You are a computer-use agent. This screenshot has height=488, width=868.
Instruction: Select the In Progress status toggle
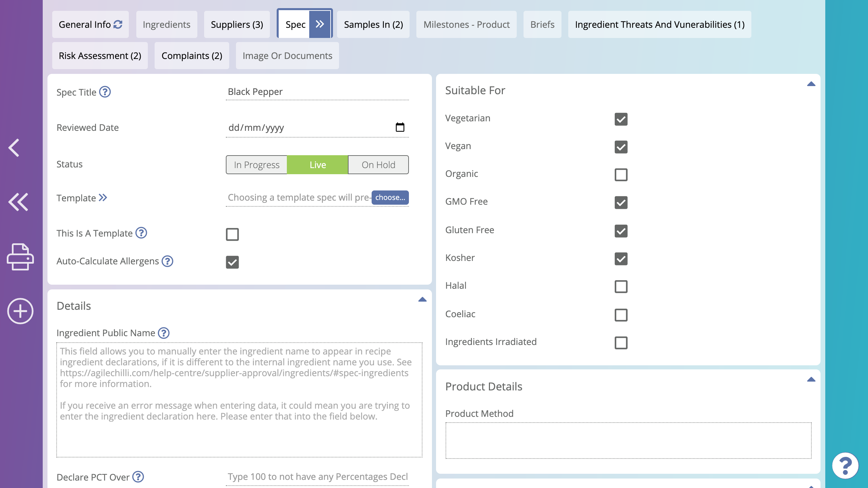[x=256, y=164]
